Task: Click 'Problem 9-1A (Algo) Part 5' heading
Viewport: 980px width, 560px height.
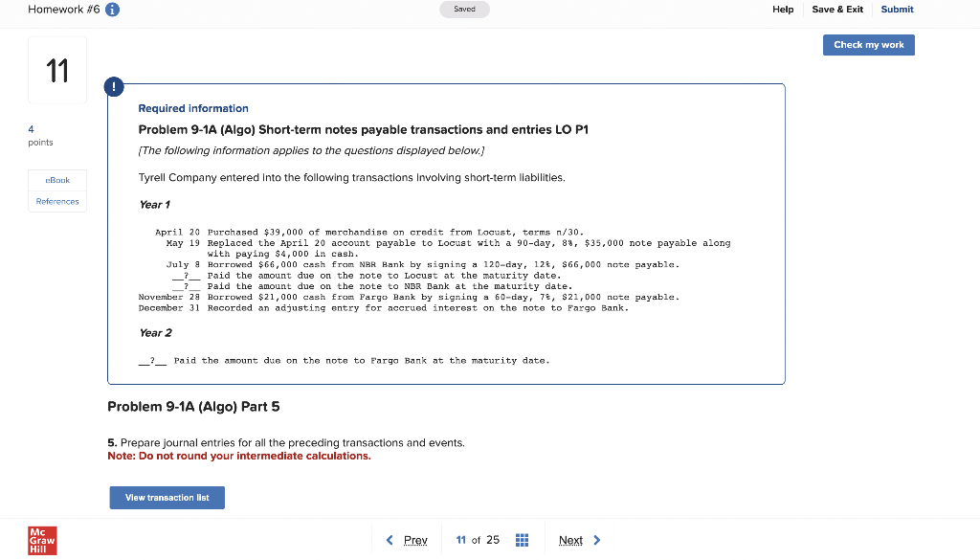Action: 193,406
